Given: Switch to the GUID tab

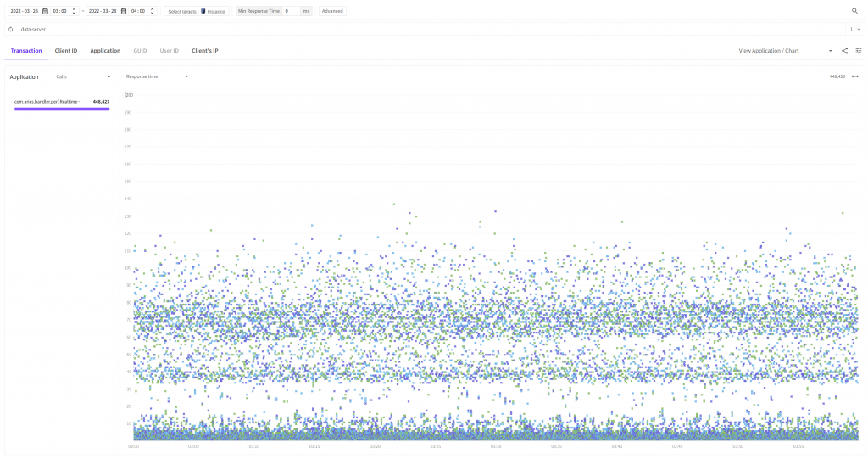Looking at the screenshot, I should [x=140, y=50].
